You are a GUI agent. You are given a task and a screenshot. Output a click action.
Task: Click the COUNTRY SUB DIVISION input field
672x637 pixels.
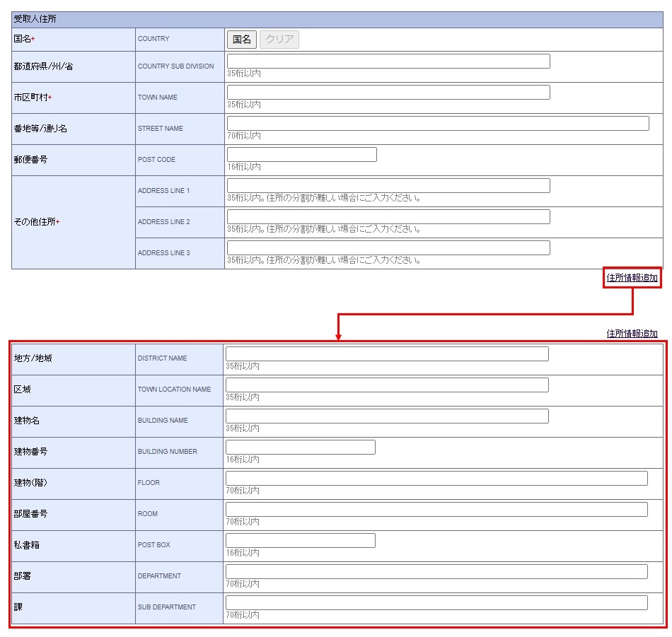[x=388, y=62]
